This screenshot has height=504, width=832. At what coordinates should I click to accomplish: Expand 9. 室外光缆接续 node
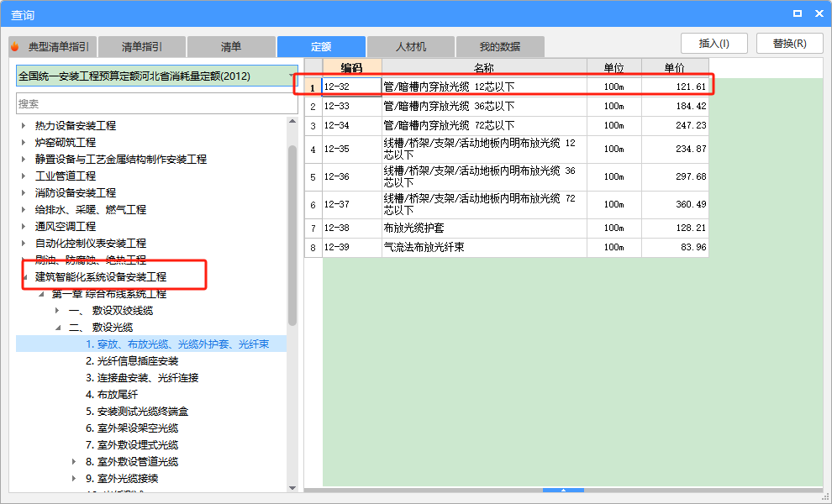pyautogui.click(x=74, y=479)
